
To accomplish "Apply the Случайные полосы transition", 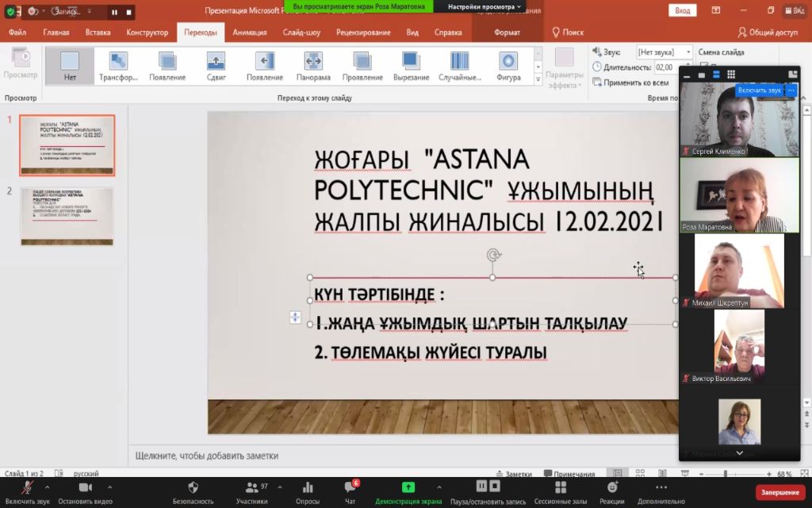I will click(460, 66).
